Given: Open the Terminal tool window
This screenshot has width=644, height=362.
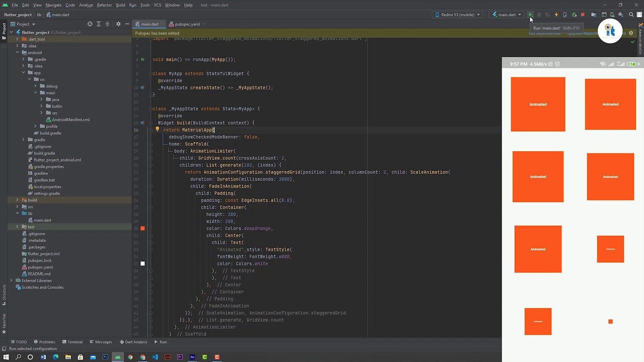Looking at the screenshot, I should point(72,342).
